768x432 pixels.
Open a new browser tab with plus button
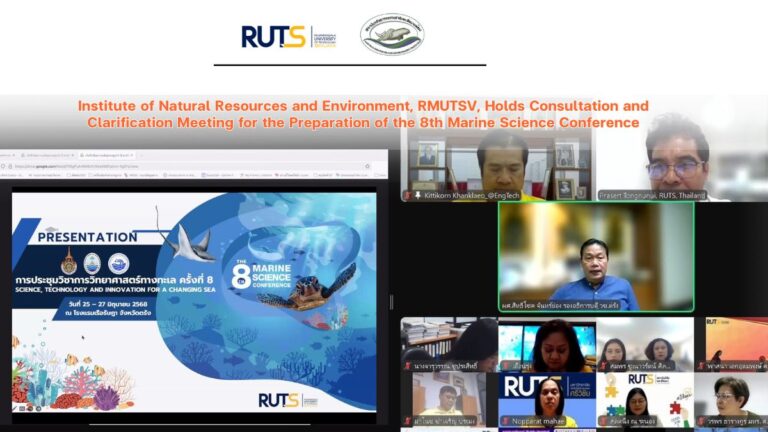tap(142, 155)
